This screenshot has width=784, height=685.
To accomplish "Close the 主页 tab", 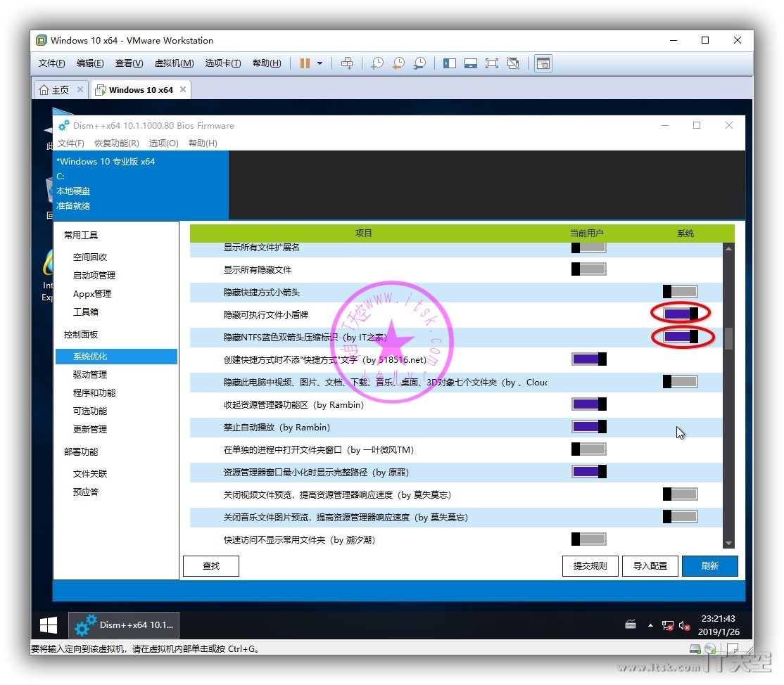I will point(80,89).
